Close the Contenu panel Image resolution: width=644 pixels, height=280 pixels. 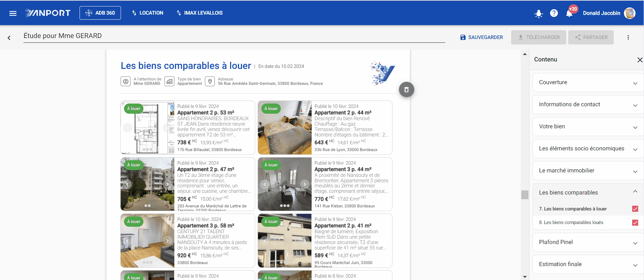click(640, 60)
